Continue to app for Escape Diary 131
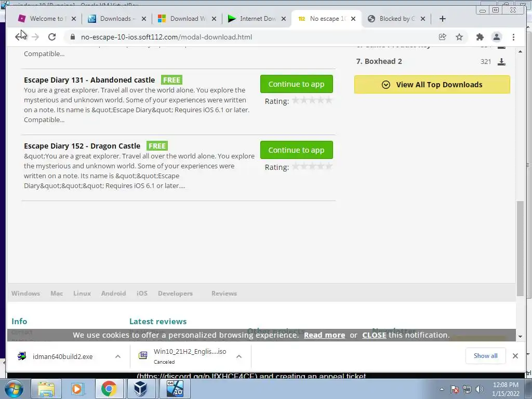532x399 pixels. point(297,84)
